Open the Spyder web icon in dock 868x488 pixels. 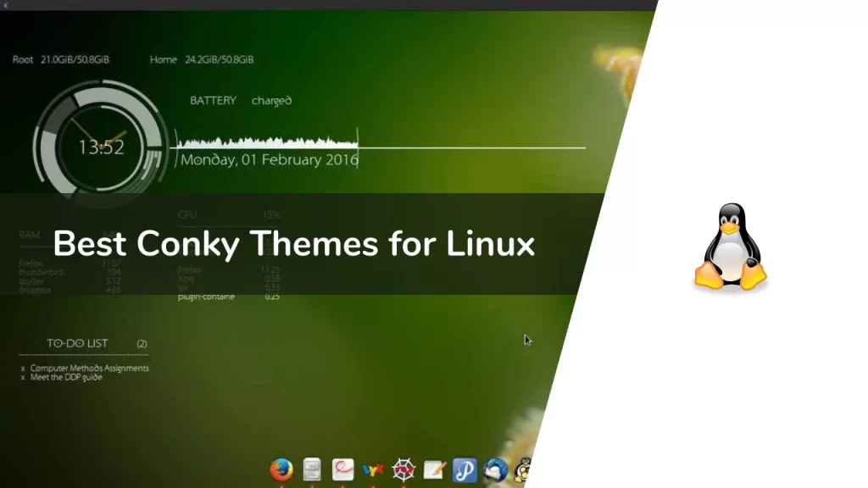[403, 469]
